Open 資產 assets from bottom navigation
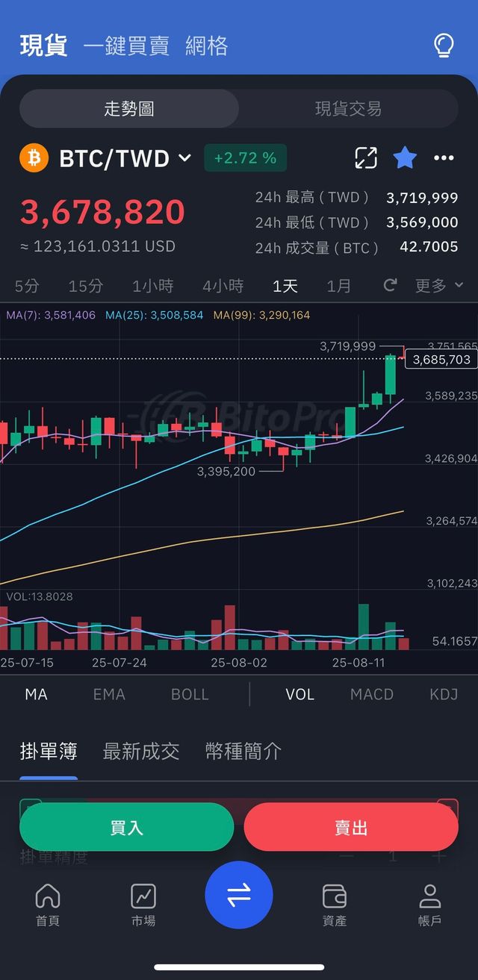478x980 pixels. [334, 903]
